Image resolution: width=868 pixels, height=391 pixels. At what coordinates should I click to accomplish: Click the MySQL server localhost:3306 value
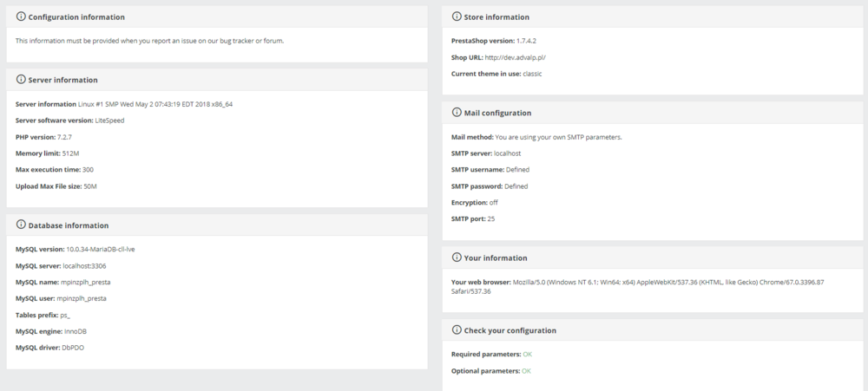coord(84,266)
